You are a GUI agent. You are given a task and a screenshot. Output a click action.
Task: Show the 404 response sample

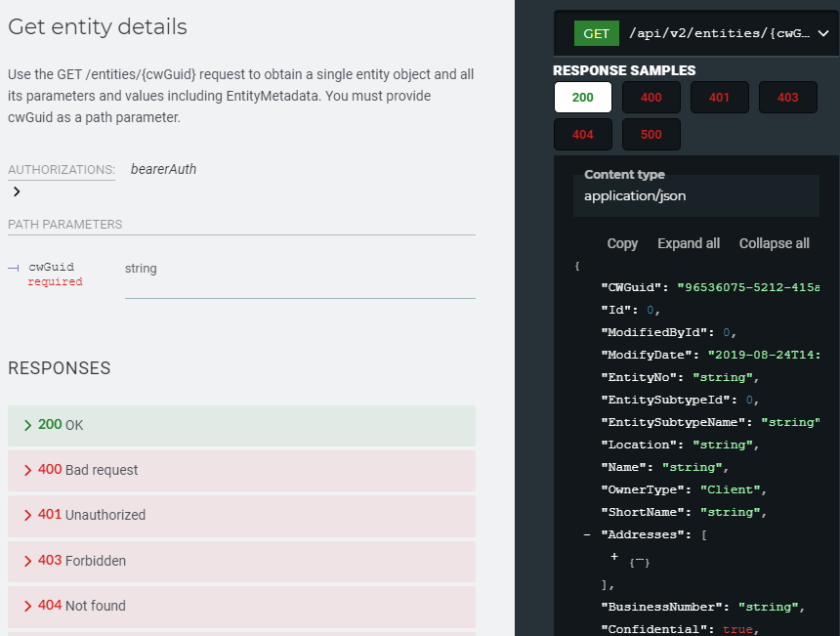click(582, 135)
